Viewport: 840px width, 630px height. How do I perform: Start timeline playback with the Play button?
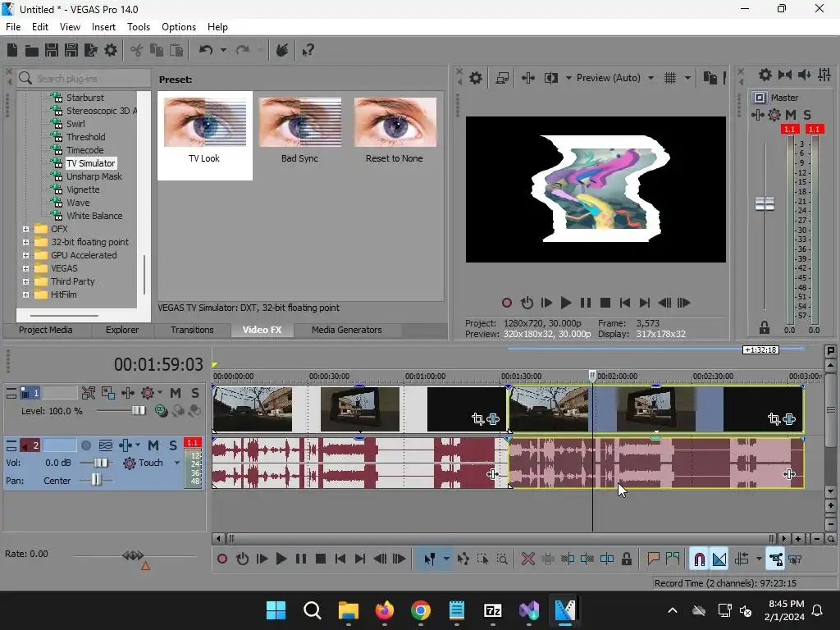click(x=281, y=559)
